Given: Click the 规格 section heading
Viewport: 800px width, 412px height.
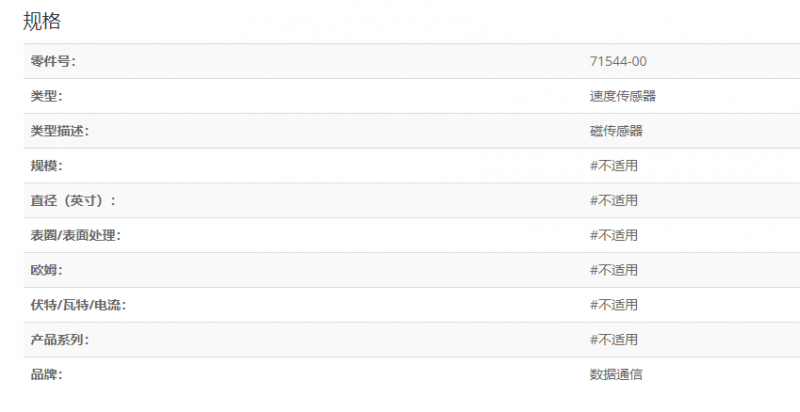Looking at the screenshot, I should pyautogui.click(x=42, y=20).
